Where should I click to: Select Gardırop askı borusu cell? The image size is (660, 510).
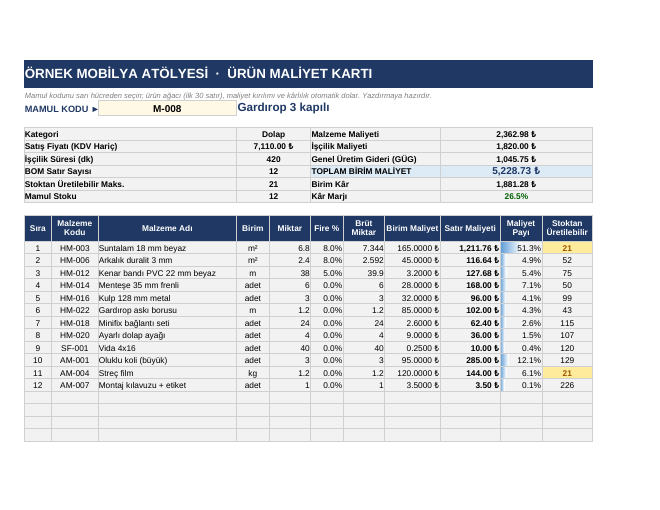167,310
